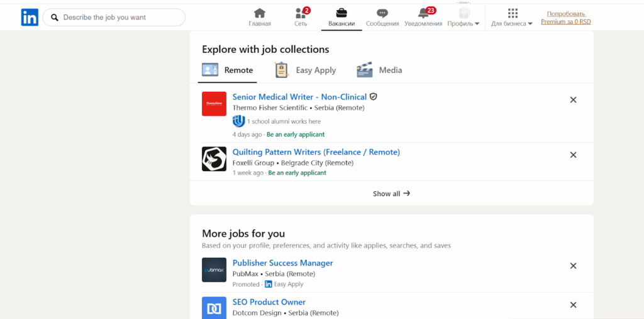Open the Главная home icon
644x319 pixels.
point(259,14)
